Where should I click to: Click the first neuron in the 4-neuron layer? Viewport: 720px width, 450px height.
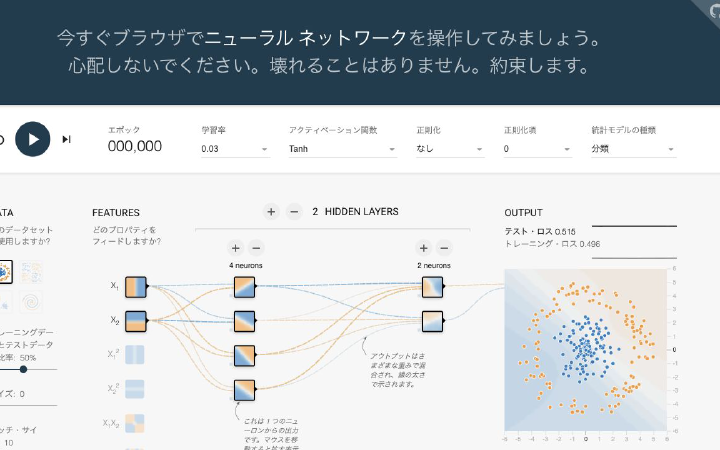coord(244,287)
